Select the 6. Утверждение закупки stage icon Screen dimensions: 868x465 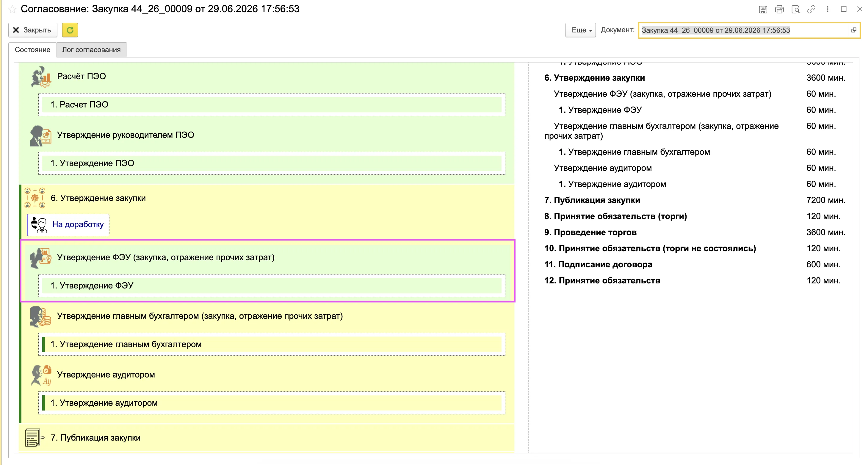click(35, 198)
